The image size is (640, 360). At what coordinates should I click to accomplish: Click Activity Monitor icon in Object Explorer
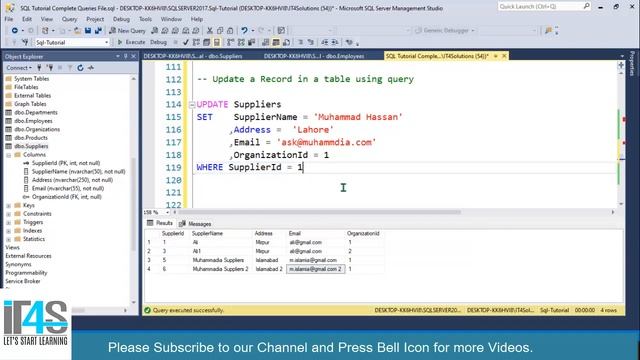[x=91, y=68]
